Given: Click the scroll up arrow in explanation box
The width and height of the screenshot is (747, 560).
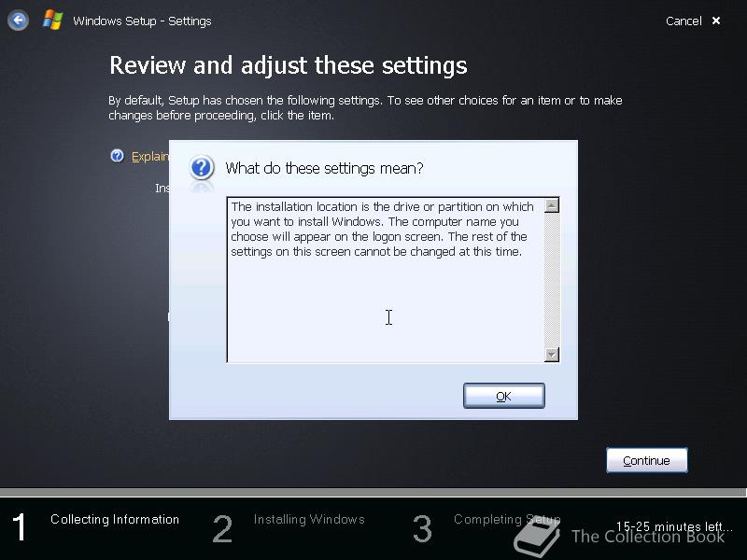Looking at the screenshot, I should [552, 205].
